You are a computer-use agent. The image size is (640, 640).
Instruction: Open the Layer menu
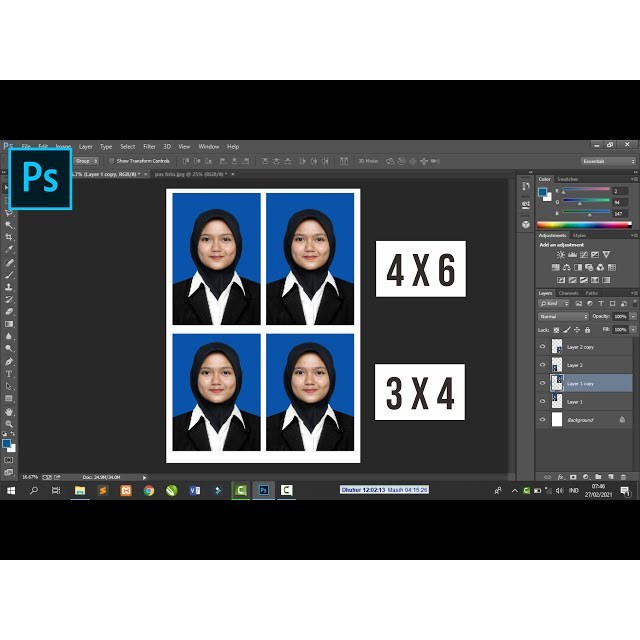[x=86, y=147]
